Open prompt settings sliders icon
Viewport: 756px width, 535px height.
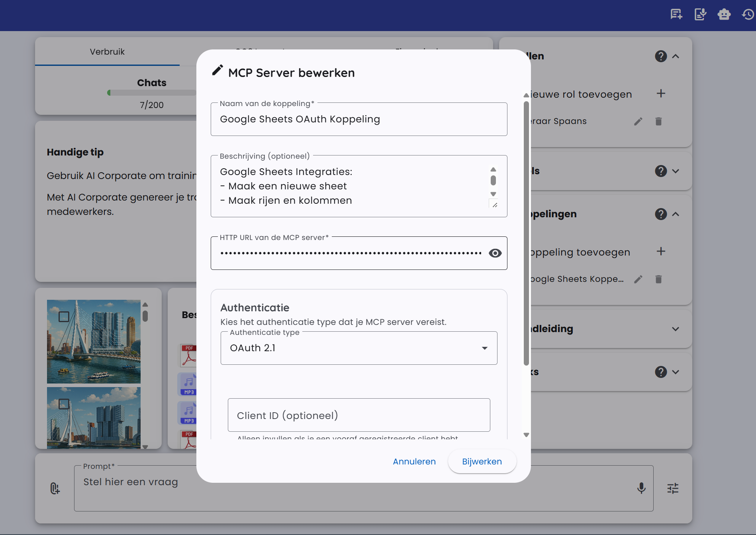click(x=673, y=488)
